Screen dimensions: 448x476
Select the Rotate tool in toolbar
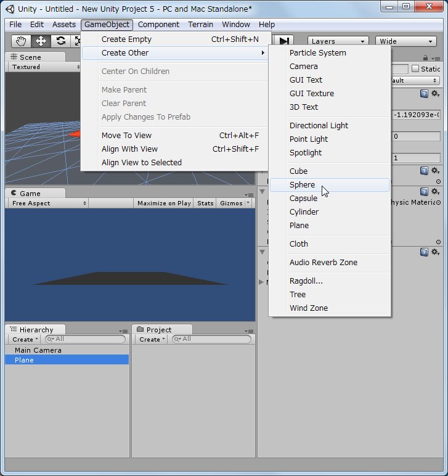click(60, 41)
